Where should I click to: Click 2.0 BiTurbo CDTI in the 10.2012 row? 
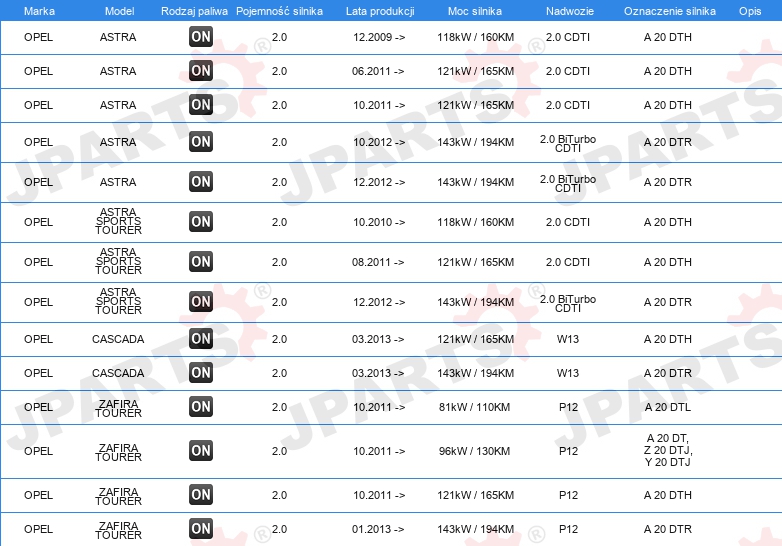click(568, 144)
